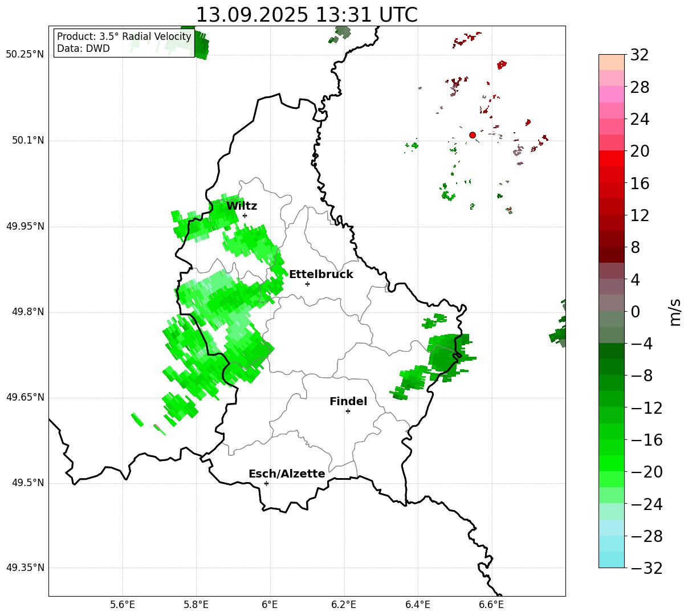This screenshot has width=688, height=616.
Task: Select the Wiltz city label
Action: click(x=242, y=206)
